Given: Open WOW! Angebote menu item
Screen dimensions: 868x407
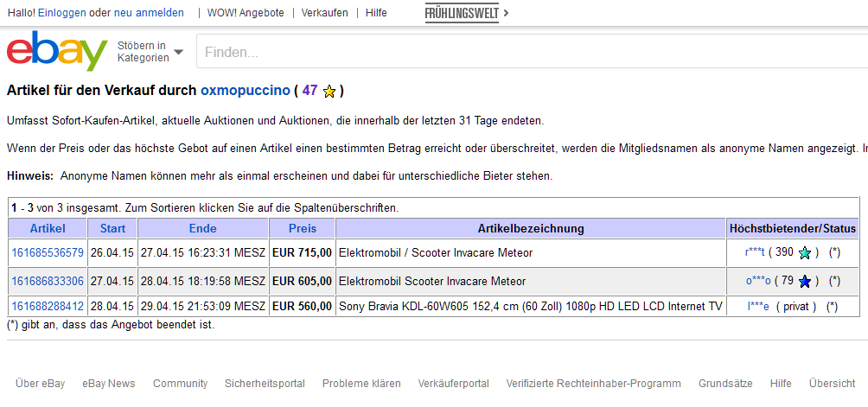Looking at the screenshot, I should 246,13.
